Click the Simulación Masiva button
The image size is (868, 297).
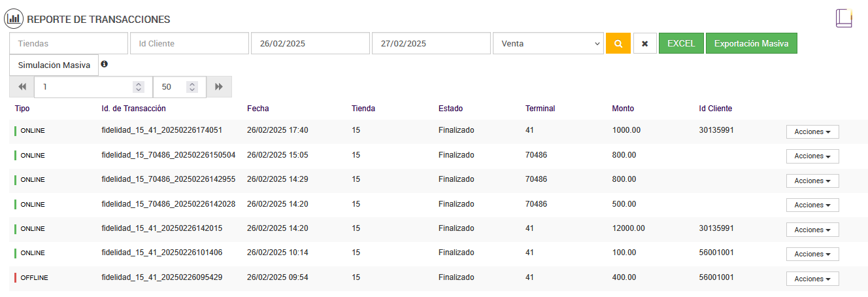point(54,65)
